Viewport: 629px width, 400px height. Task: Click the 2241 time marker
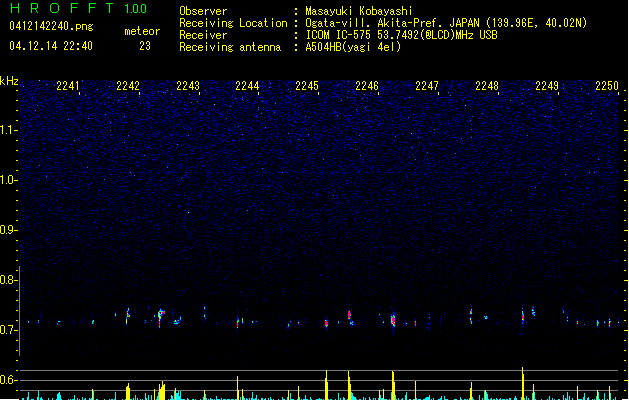click(x=68, y=85)
